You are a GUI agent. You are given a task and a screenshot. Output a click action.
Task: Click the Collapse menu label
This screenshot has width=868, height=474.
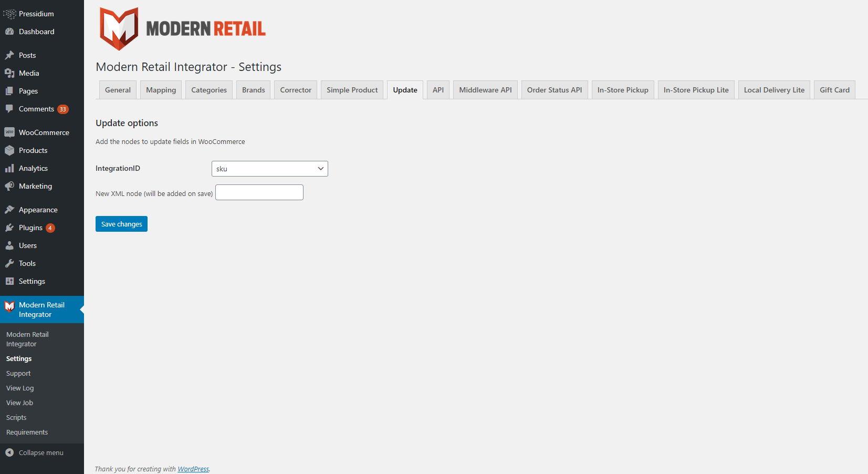coord(41,452)
